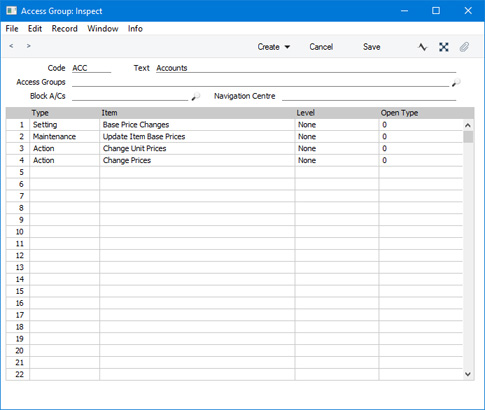Viewport: 485px width, 410px height.
Task: Go to next record with right arrow
Action: coord(29,46)
